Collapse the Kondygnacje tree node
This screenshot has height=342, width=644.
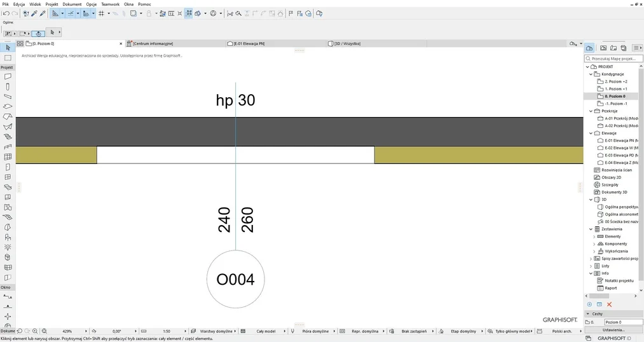coord(591,74)
